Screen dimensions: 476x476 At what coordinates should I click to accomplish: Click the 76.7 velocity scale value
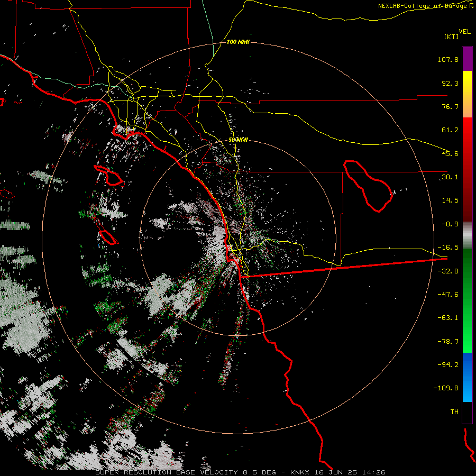click(x=450, y=106)
